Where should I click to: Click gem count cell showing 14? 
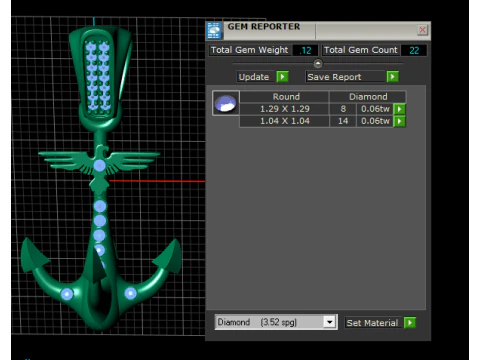click(x=343, y=121)
